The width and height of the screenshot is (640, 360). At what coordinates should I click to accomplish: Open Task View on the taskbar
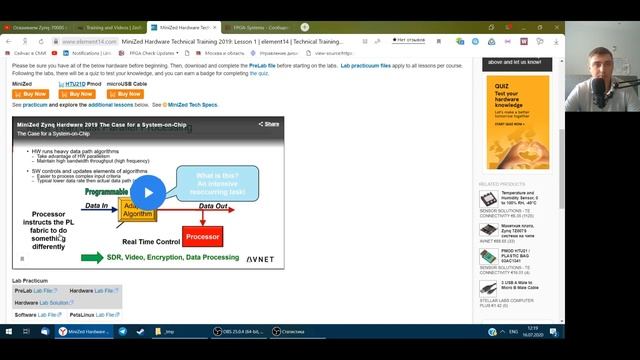coord(26,331)
